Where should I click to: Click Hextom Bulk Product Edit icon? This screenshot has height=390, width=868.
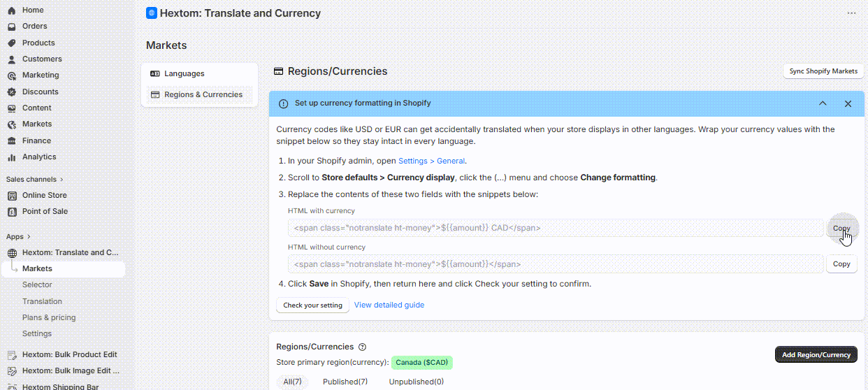click(12, 355)
